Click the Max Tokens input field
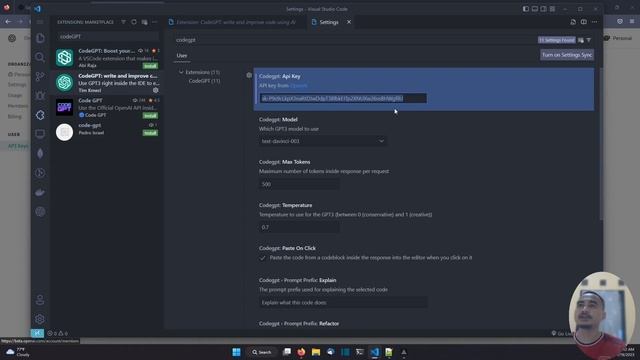640x360 pixels. pyautogui.click(x=299, y=184)
